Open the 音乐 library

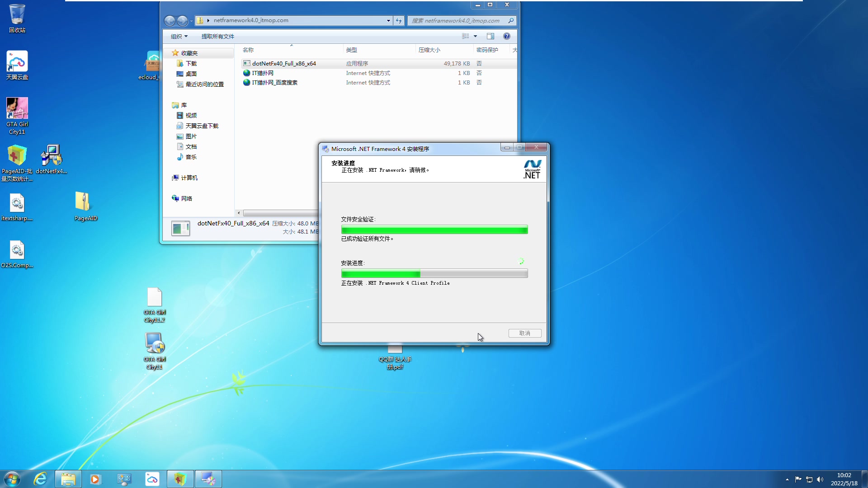(187, 157)
